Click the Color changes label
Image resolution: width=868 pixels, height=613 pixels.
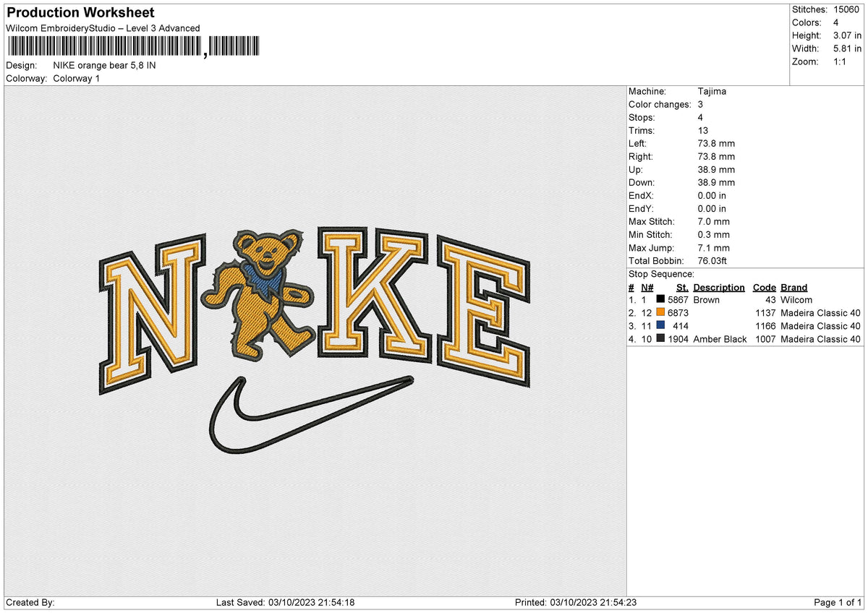pyautogui.click(x=660, y=105)
